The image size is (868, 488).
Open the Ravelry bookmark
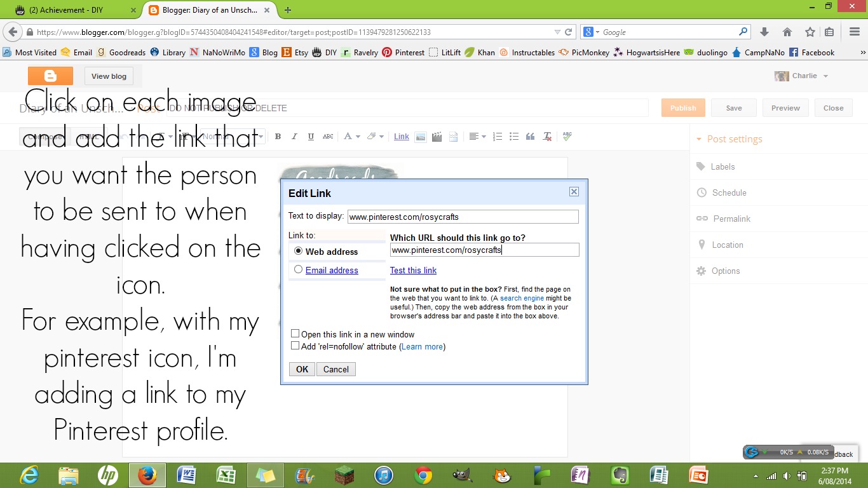360,53
